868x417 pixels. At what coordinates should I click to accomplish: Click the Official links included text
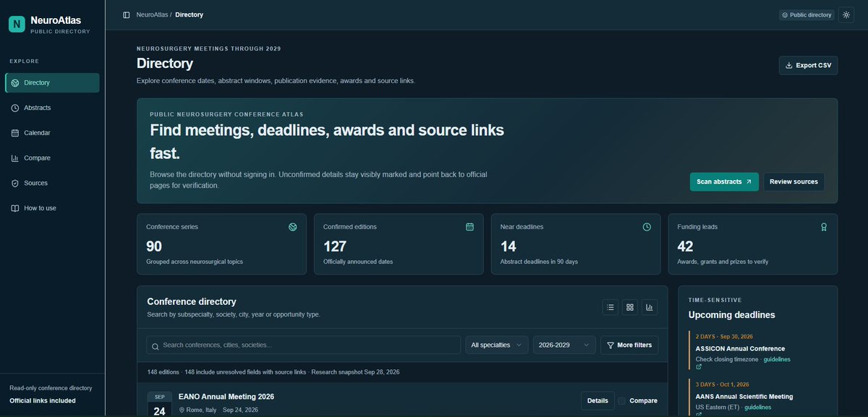pos(42,400)
